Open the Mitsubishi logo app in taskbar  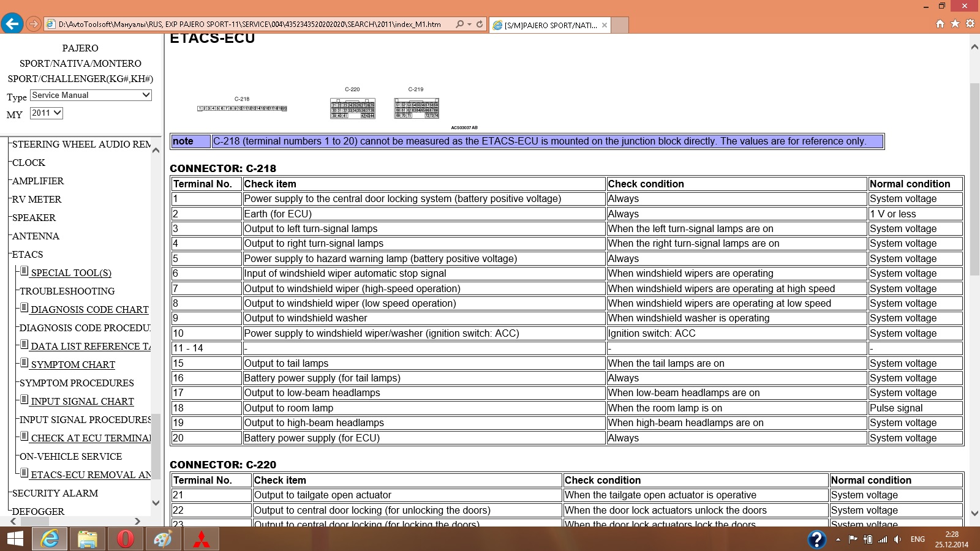pyautogui.click(x=202, y=539)
